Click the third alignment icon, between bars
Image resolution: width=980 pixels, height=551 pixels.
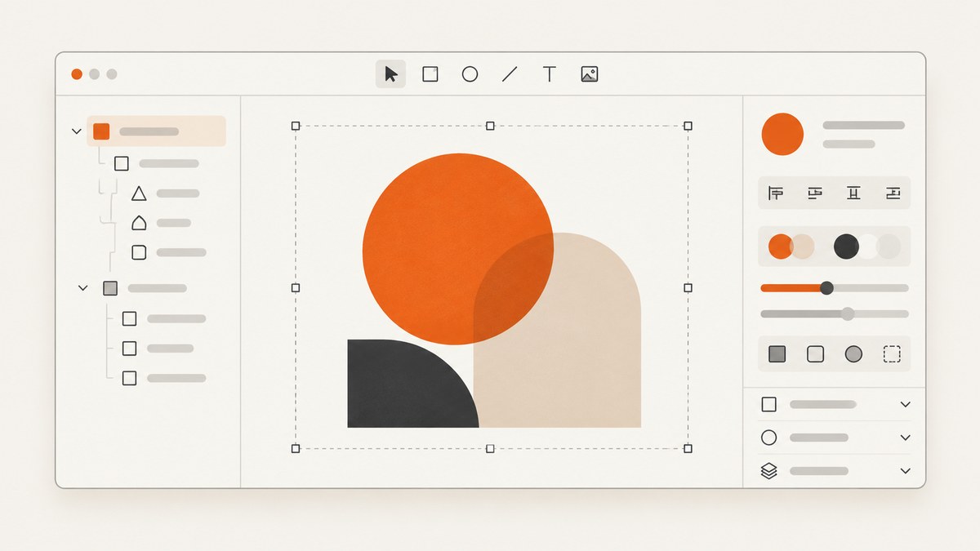point(854,193)
